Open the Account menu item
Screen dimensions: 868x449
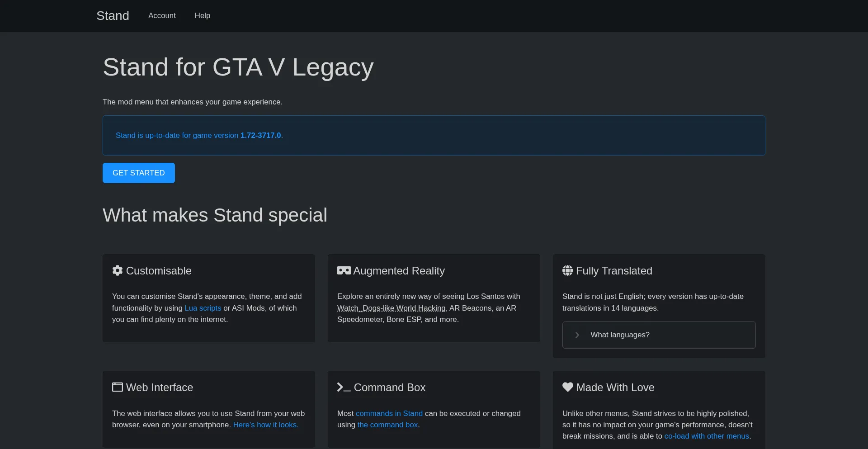click(x=162, y=15)
